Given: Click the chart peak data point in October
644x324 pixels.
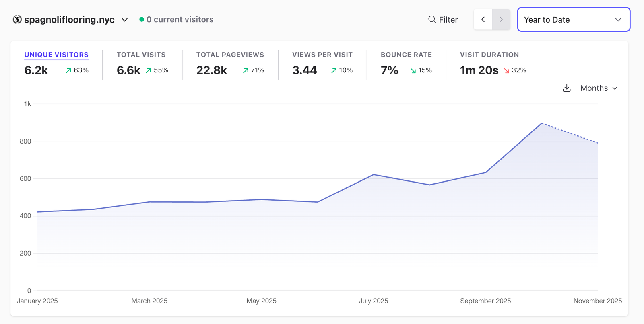Looking at the screenshot, I should coord(542,123).
